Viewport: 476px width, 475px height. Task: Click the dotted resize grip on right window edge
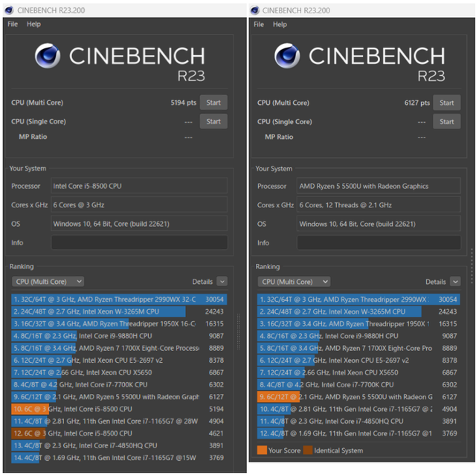tap(472, 266)
